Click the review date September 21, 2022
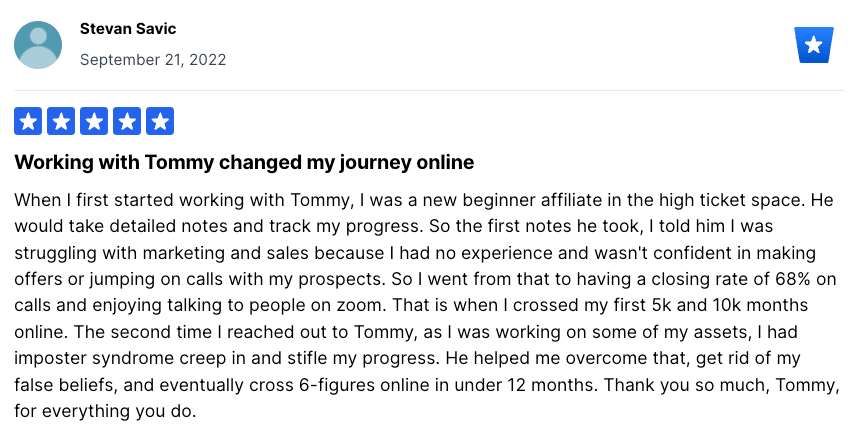Image resolution: width=862 pixels, height=431 pixels. (x=153, y=59)
